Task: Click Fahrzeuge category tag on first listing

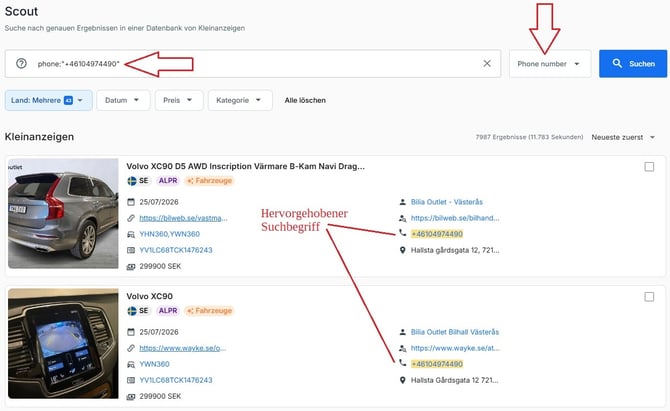Action: click(x=209, y=181)
